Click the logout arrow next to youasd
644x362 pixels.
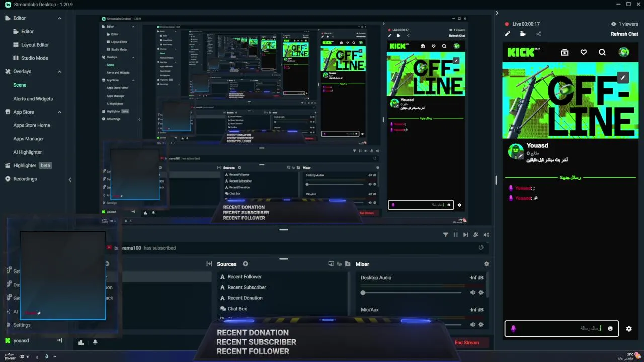coord(59,341)
